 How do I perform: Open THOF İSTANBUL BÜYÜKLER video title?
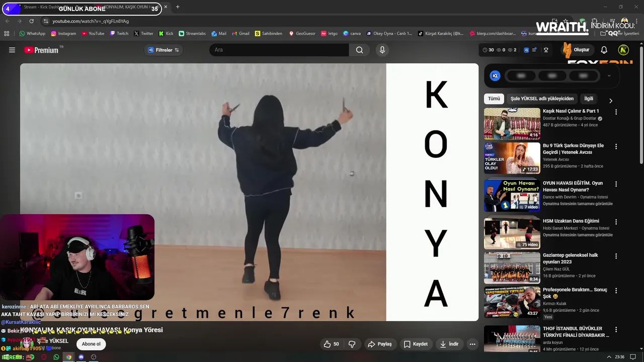coord(576,332)
